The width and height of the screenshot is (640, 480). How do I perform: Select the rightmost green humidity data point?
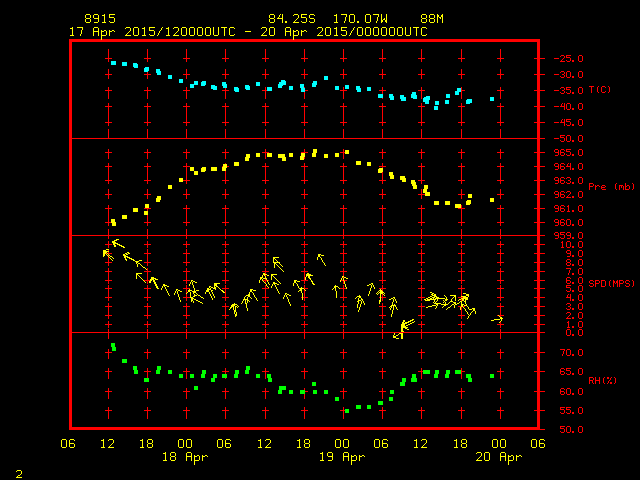point(492,376)
